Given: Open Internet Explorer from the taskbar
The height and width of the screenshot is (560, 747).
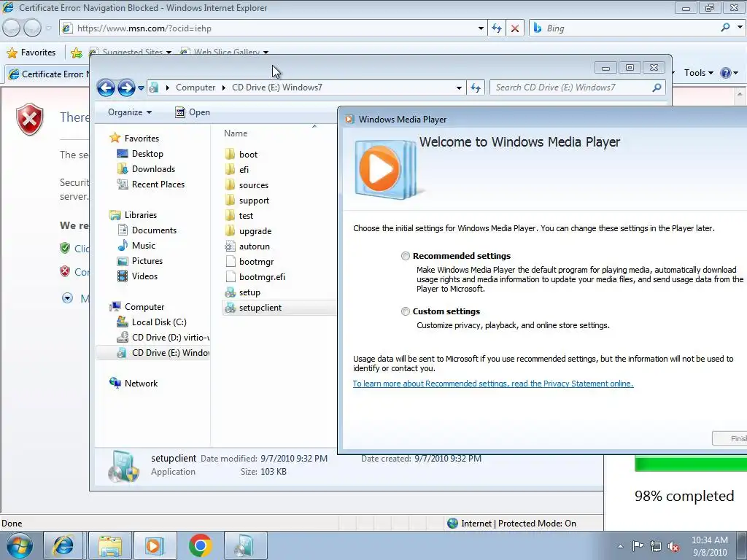Looking at the screenshot, I should (63, 545).
